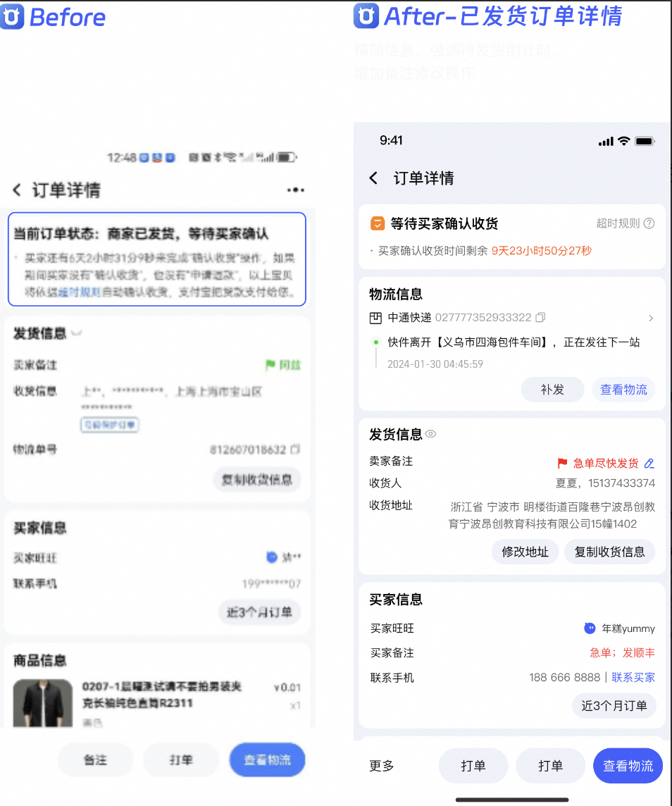Click the copy icon beside 812607018632
The height and width of the screenshot is (806, 672).
(295, 449)
